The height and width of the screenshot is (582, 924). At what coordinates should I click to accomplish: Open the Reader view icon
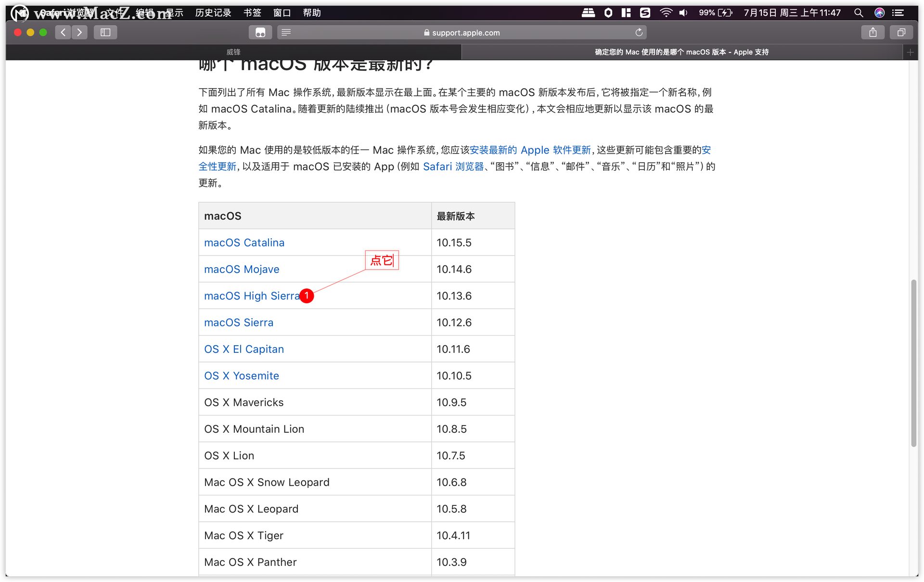coord(286,32)
